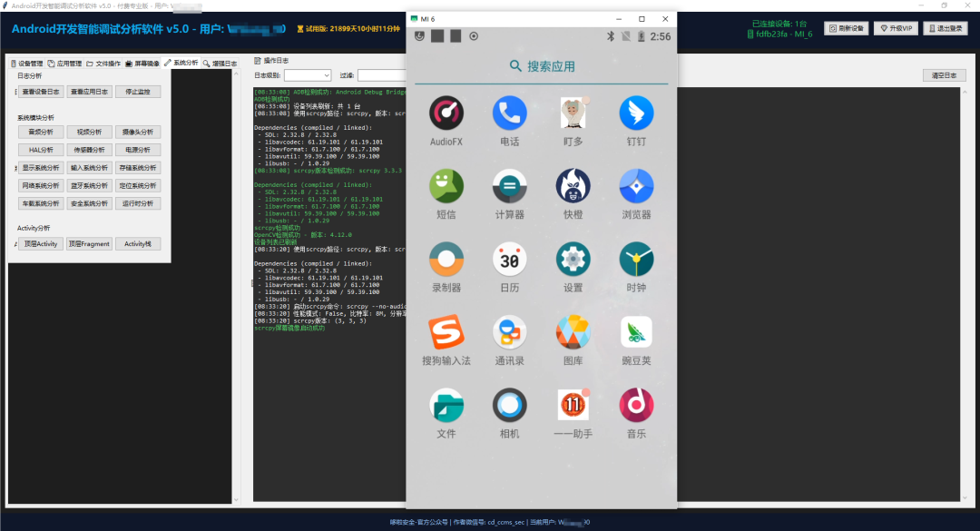Maximize the MI 6 mirror window
Screen dimensions: 980x531
click(642, 19)
